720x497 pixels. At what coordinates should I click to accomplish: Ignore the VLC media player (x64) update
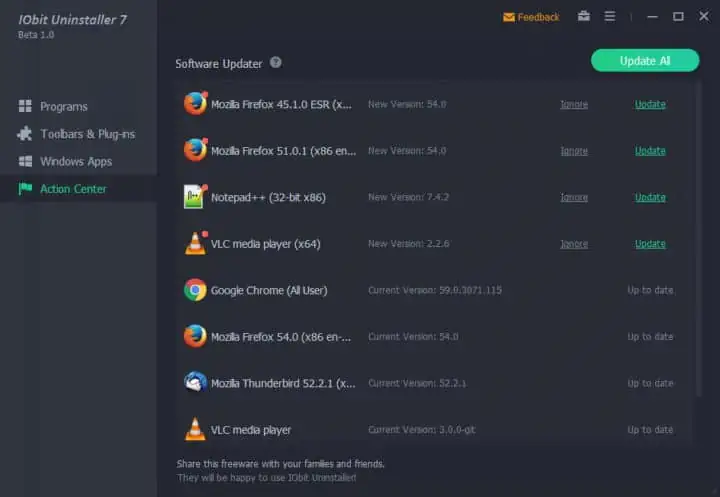point(574,244)
